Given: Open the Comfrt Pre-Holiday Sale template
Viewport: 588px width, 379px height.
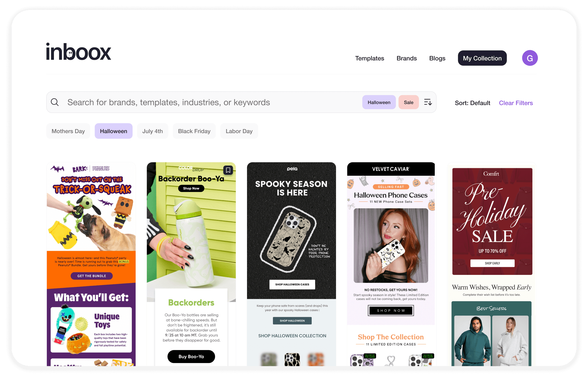Looking at the screenshot, I should 491,264.
